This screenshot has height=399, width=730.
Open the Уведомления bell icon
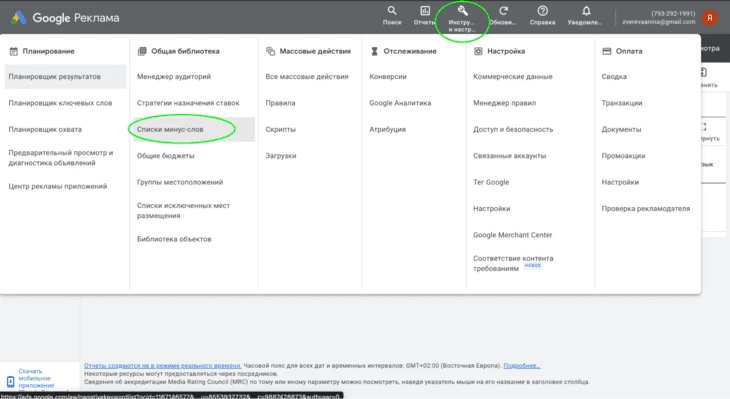point(586,11)
